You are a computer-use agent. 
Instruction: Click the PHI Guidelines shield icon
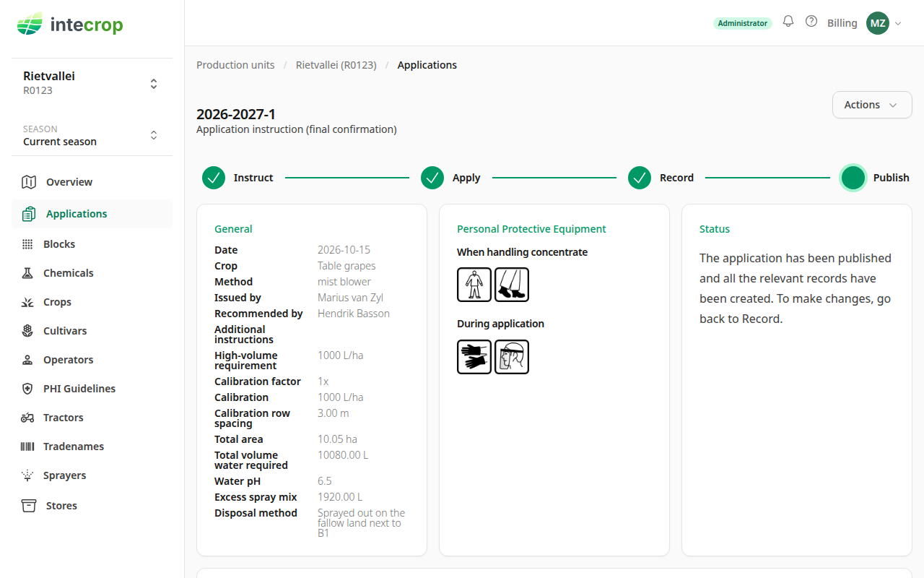(27, 389)
